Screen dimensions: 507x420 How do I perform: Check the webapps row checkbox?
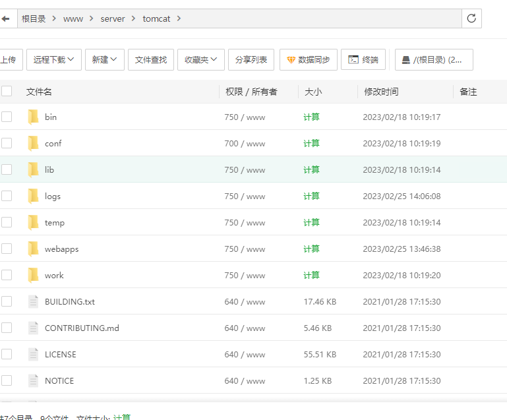point(7,249)
